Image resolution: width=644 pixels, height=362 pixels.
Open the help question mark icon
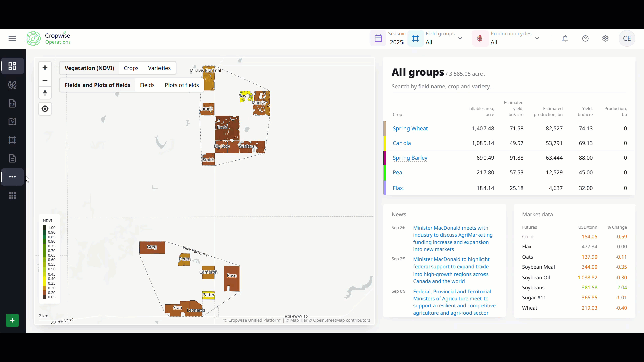click(585, 39)
